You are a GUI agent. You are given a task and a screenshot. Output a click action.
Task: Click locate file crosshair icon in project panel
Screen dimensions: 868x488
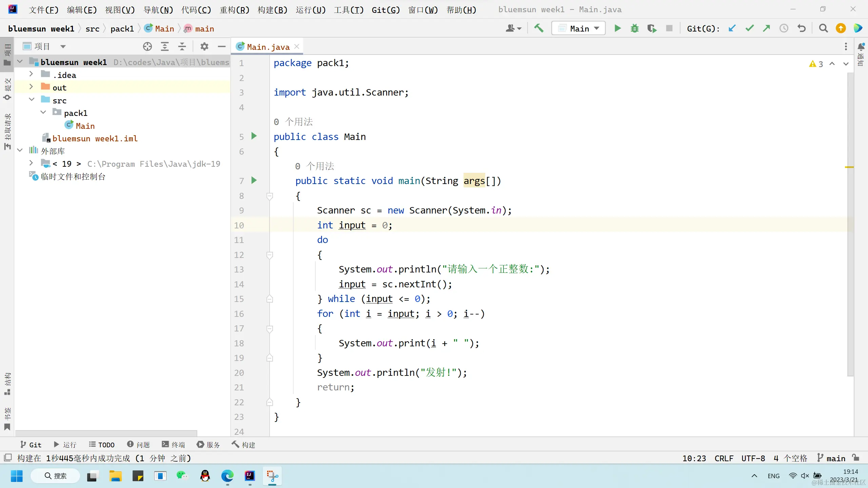(x=147, y=46)
